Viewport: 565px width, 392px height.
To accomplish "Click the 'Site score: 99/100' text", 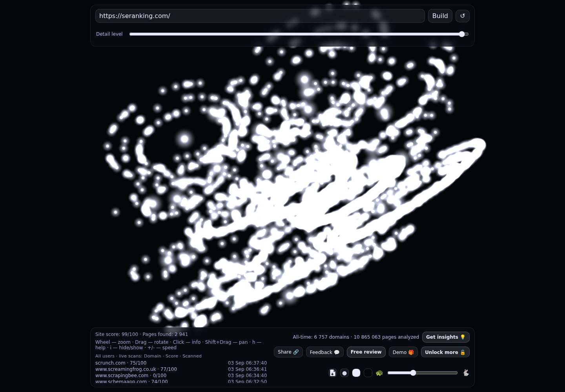I will [117, 334].
